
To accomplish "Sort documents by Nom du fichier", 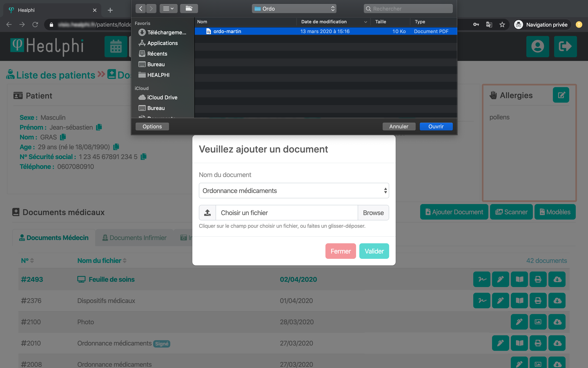I will click(102, 260).
